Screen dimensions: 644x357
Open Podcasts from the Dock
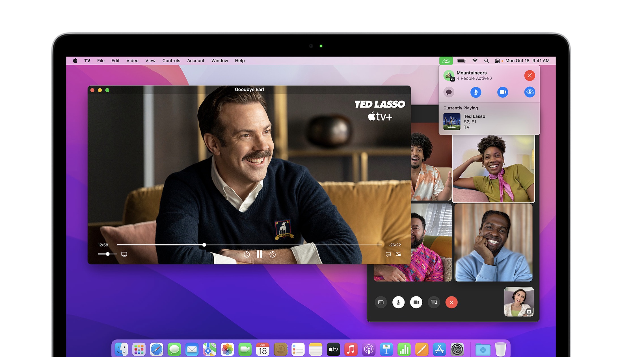tap(369, 350)
